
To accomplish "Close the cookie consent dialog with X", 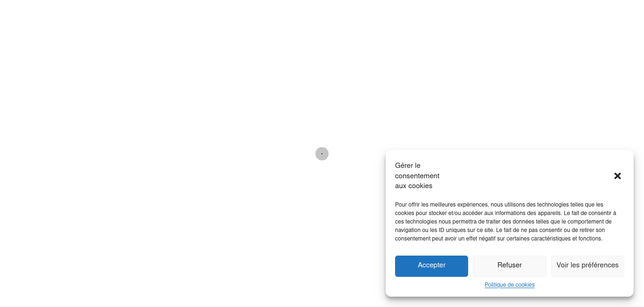I will point(617,176).
